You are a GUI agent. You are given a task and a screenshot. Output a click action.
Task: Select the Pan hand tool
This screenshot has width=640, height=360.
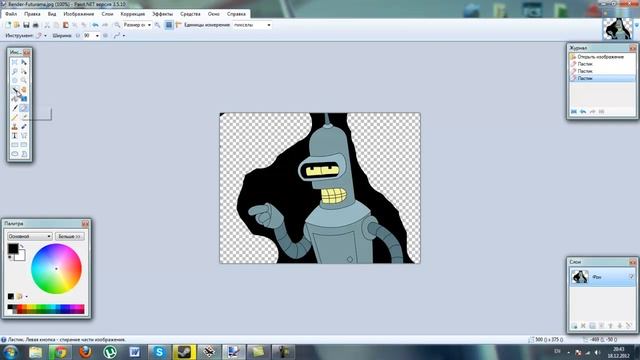(24, 90)
